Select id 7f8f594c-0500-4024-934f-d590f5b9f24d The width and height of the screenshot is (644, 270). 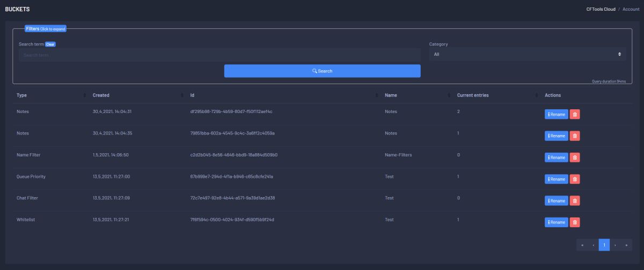point(232,220)
